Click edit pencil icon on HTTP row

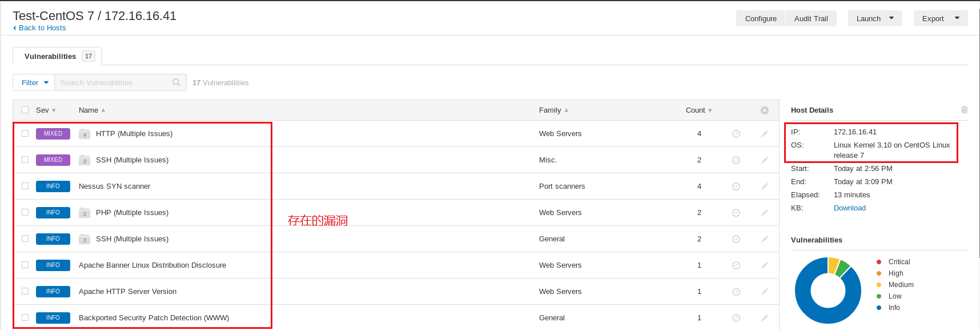[765, 134]
